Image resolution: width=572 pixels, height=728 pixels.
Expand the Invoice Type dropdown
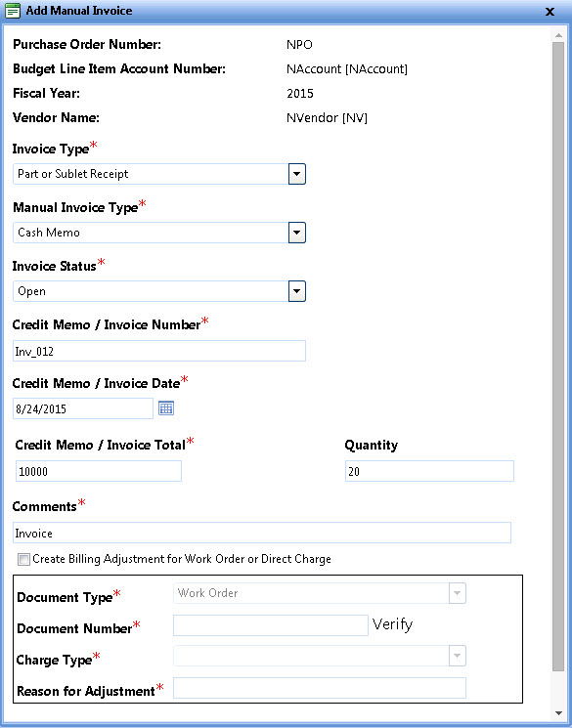coord(297,174)
